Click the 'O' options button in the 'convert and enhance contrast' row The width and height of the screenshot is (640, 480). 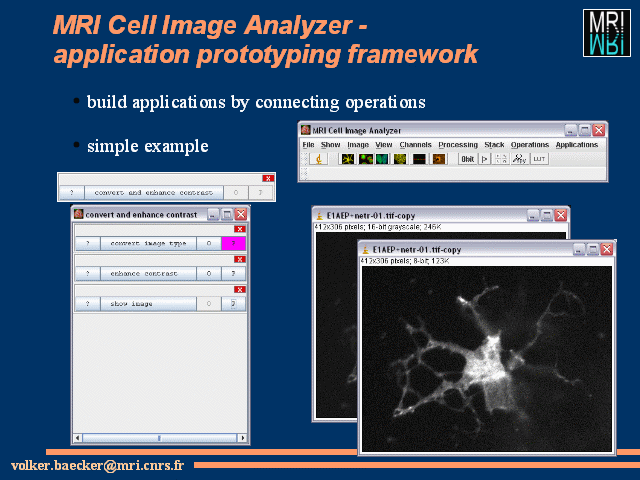[236, 192]
